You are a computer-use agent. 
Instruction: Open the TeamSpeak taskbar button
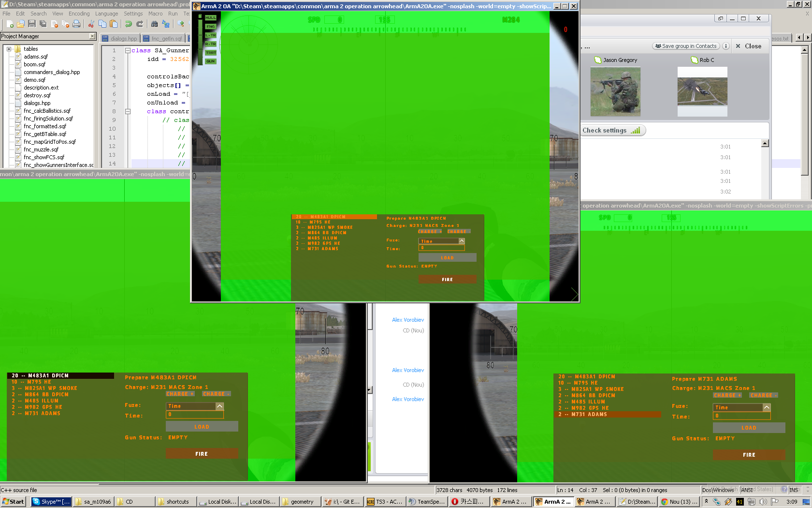coord(427,502)
